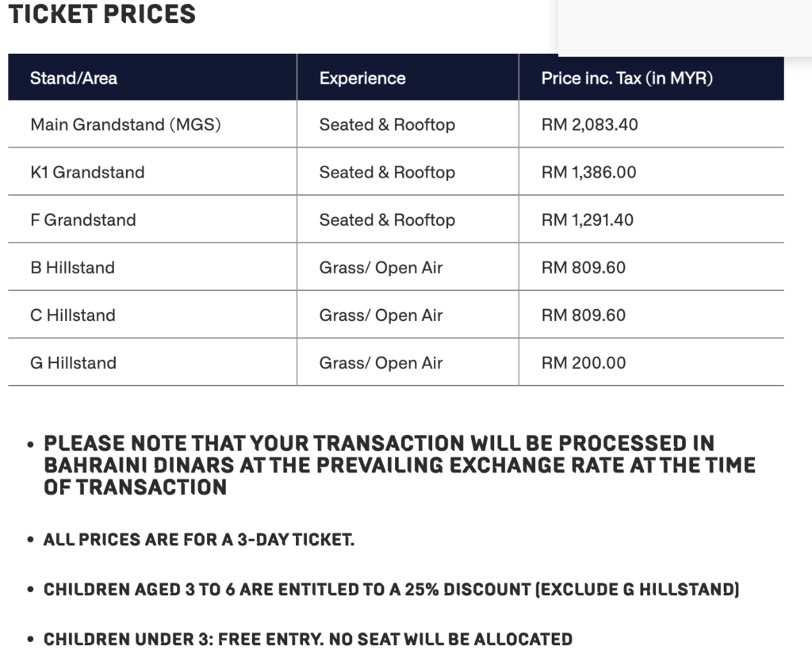Click the RM 2,083.40 price
Screen dimensions: 812x665
(x=589, y=124)
